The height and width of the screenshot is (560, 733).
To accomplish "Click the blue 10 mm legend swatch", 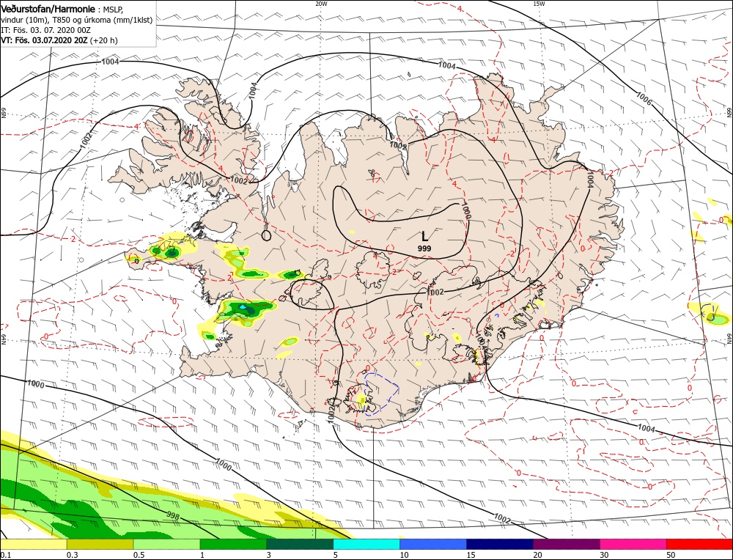I will tap(433, 544).
